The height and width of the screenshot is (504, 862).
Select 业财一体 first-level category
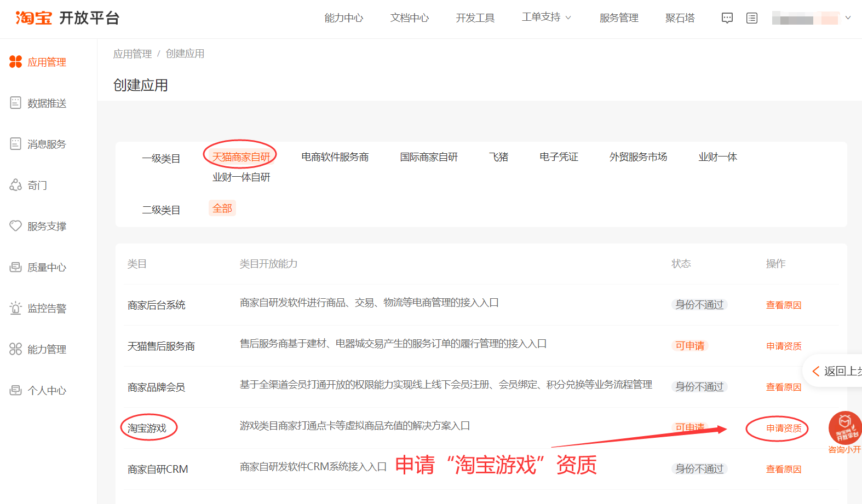coord(718,157)
